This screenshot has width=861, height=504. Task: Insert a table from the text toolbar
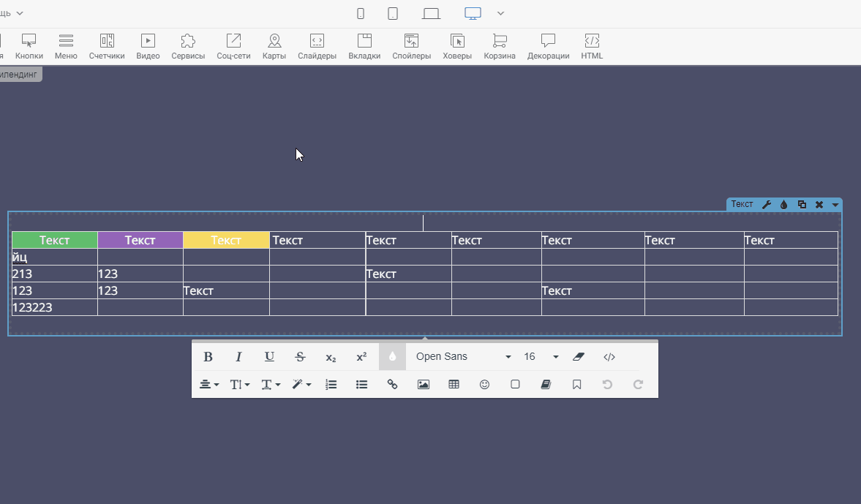[454, 384]
